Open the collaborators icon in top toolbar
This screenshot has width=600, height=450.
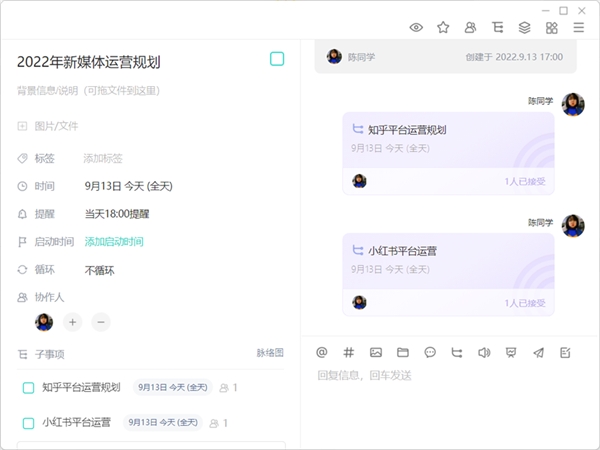tap(470, 28)
